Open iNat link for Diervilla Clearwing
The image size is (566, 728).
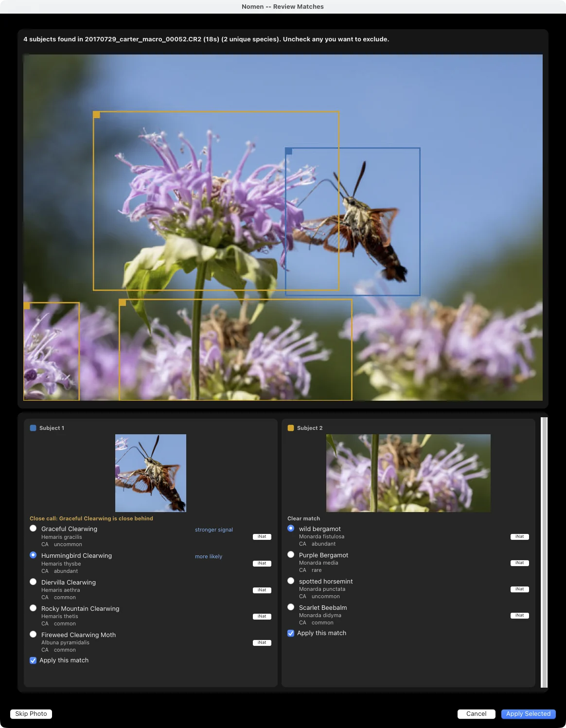pyautogui.click(x=262, y=590)
